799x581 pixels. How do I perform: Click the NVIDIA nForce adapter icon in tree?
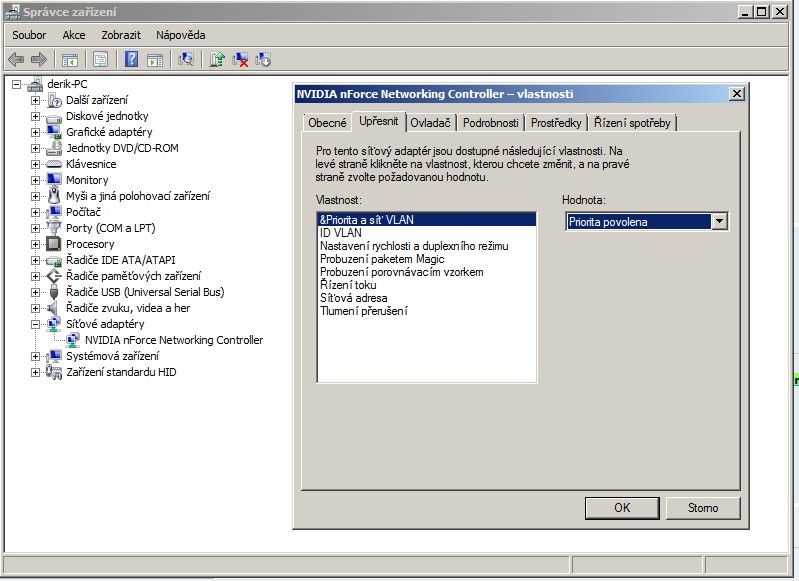[73, 340]
